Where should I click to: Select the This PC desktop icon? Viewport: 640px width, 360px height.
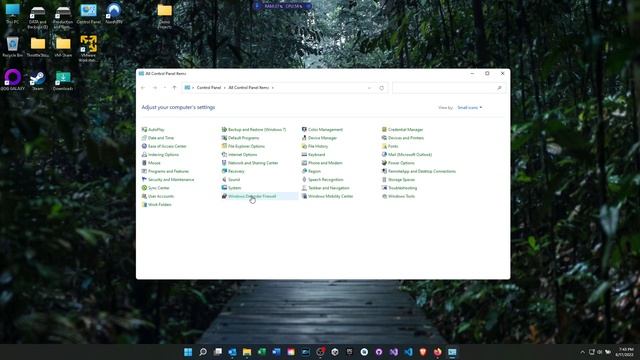pos(13,13)
